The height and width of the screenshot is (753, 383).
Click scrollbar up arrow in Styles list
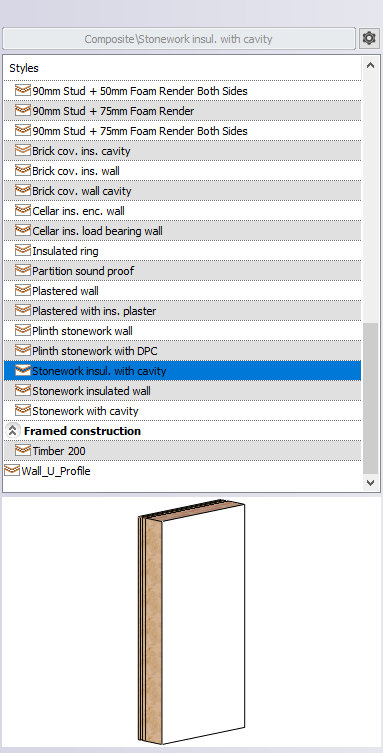pyautogui.click(x=370, y=65)
